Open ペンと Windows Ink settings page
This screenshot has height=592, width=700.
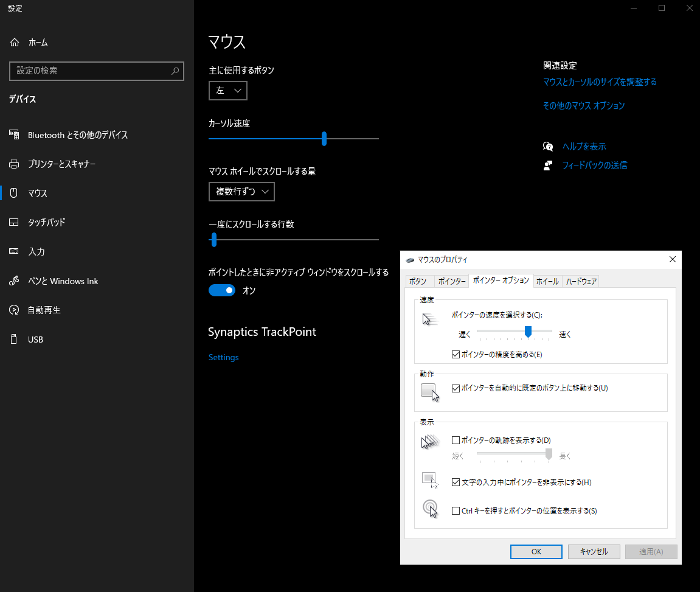click(x=97, y=281)
